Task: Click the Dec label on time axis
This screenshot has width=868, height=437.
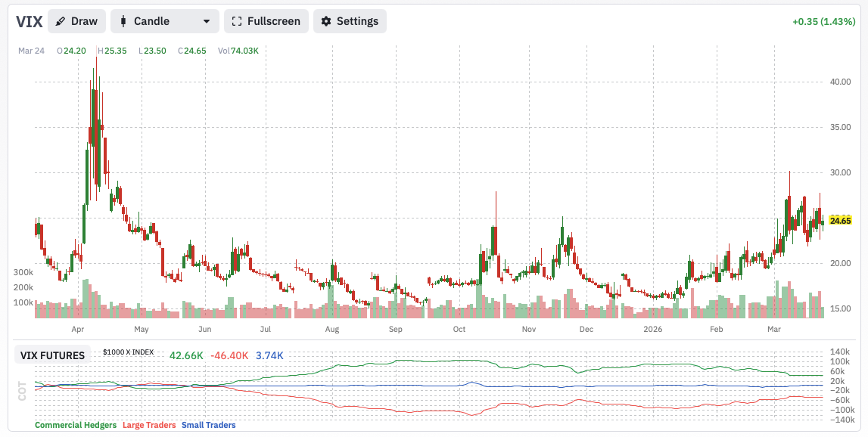Action: [x=586, y=329]
